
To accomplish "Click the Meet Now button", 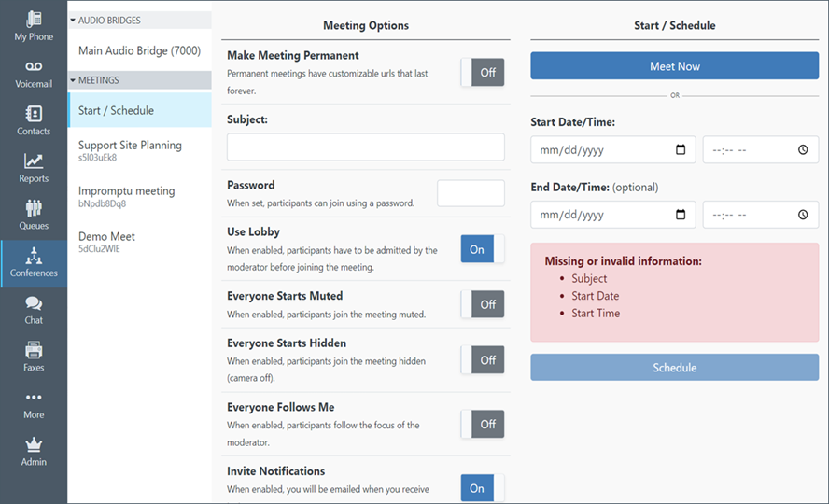I will (674, 66).
